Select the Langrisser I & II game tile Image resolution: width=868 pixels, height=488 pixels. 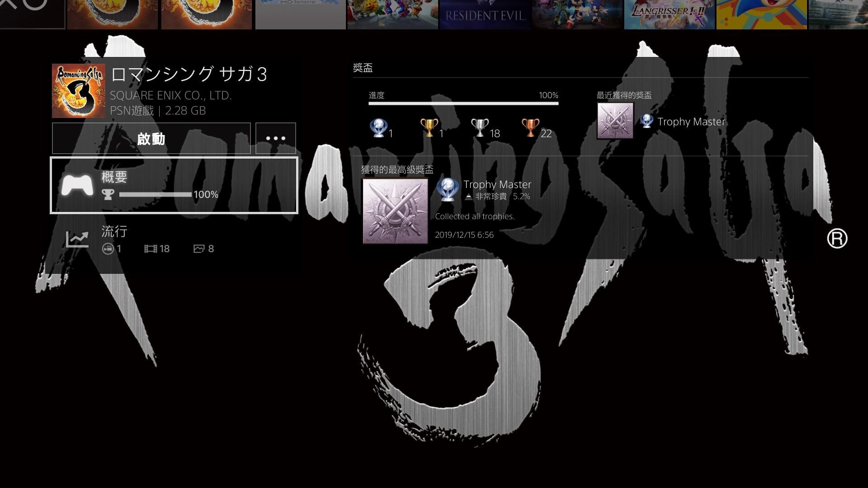tap(669, 14)
